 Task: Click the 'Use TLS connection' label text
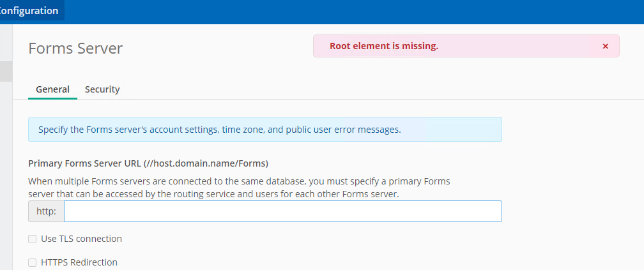point(81,239)
